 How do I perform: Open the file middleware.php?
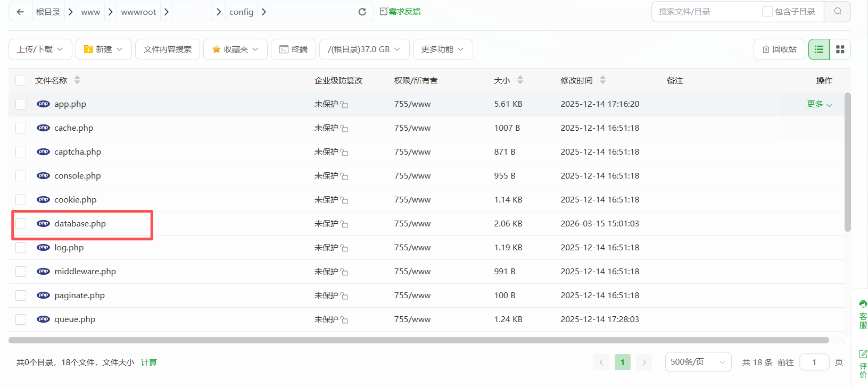click(85, 272)
